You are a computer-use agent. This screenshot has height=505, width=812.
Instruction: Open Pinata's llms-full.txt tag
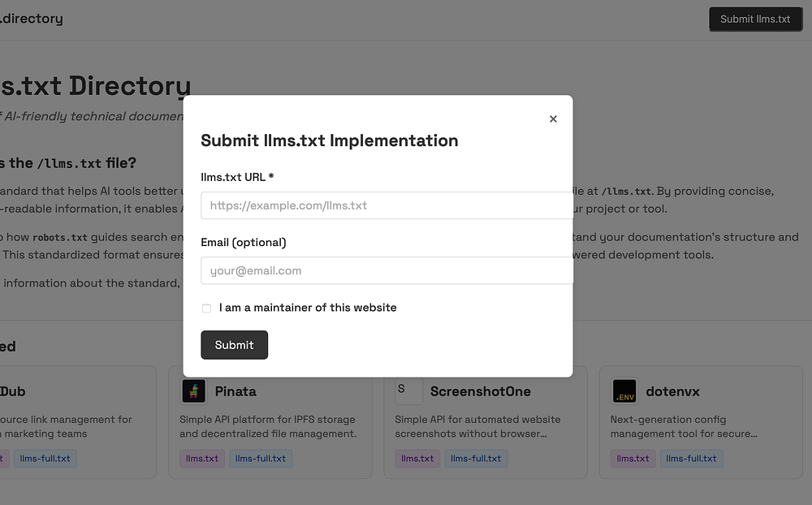[260, 459]
